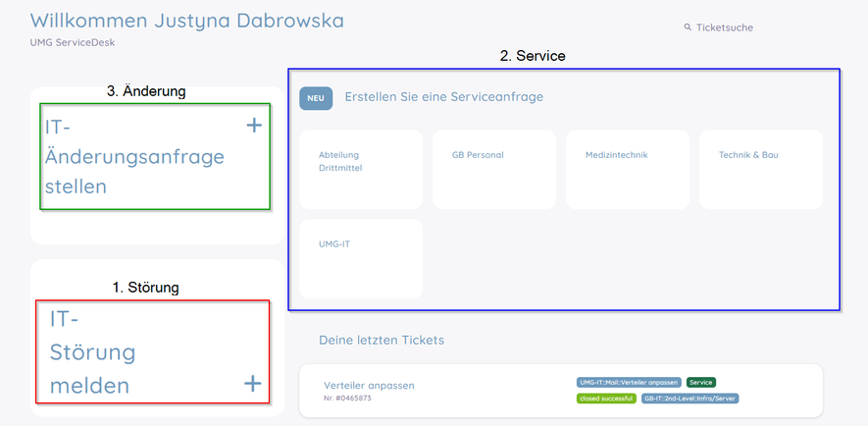This screenshot has height=426, width=868.
Task: Click the GB-IT::2nd-Level::Infra/Server tag
Action: [689, 399]
